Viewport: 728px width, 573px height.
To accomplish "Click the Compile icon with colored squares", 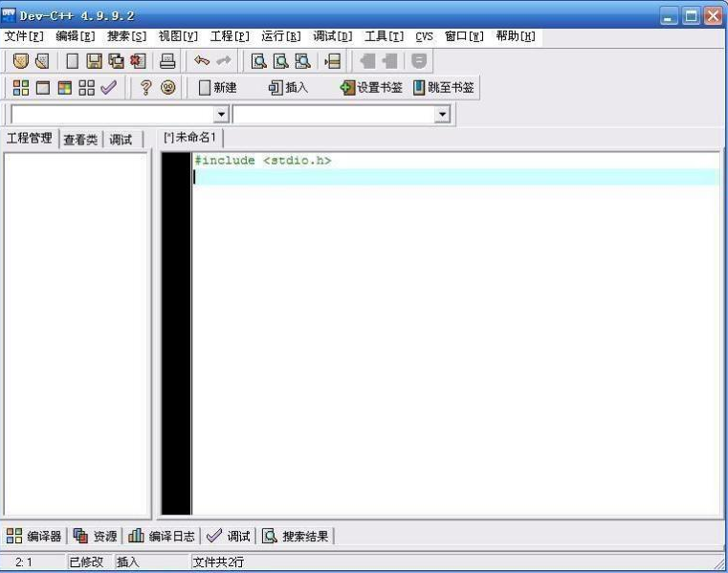I will coord(20,87).
